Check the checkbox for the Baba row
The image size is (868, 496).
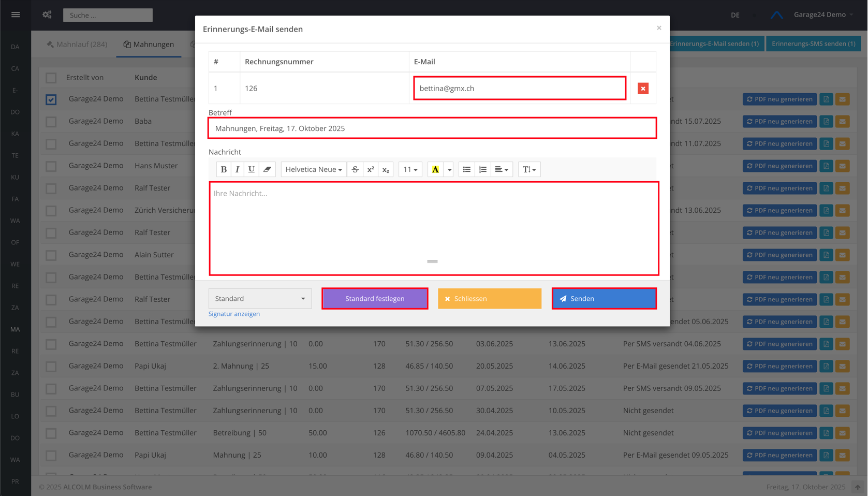coord(51,122)
